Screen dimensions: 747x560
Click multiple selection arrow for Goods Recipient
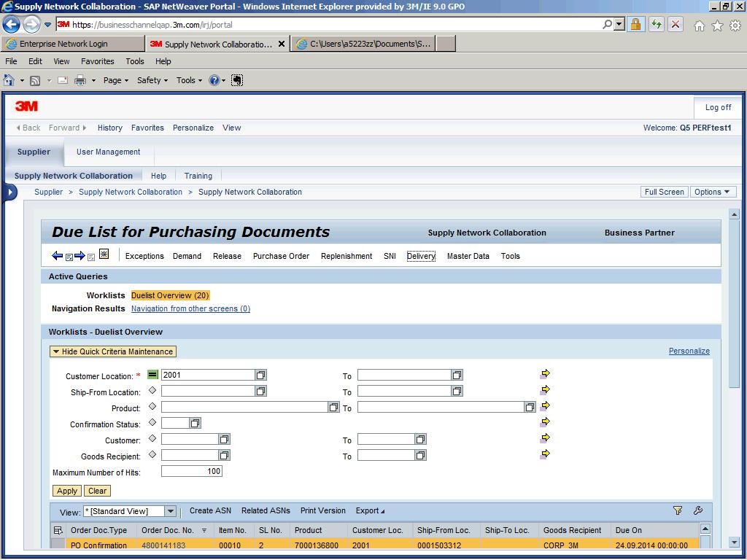[545, 454]
